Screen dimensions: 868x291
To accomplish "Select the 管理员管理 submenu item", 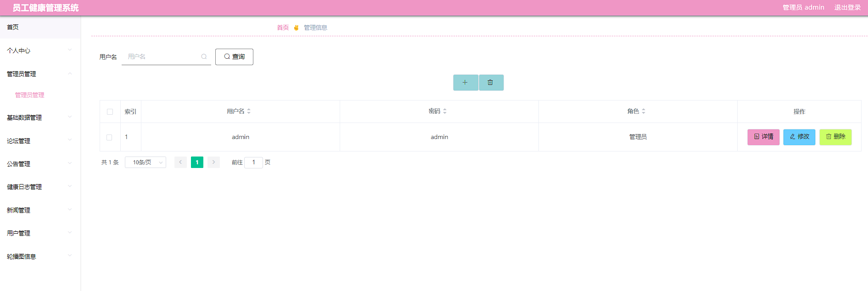I will click(30, 95).
